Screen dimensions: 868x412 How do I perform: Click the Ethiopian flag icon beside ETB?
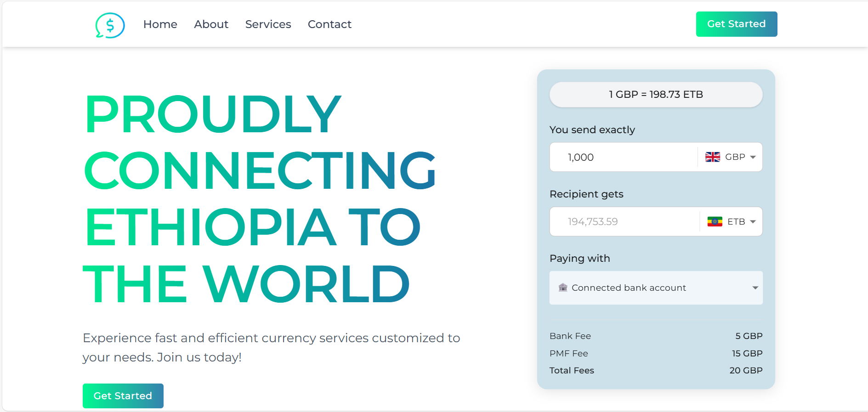click(715, 222)
